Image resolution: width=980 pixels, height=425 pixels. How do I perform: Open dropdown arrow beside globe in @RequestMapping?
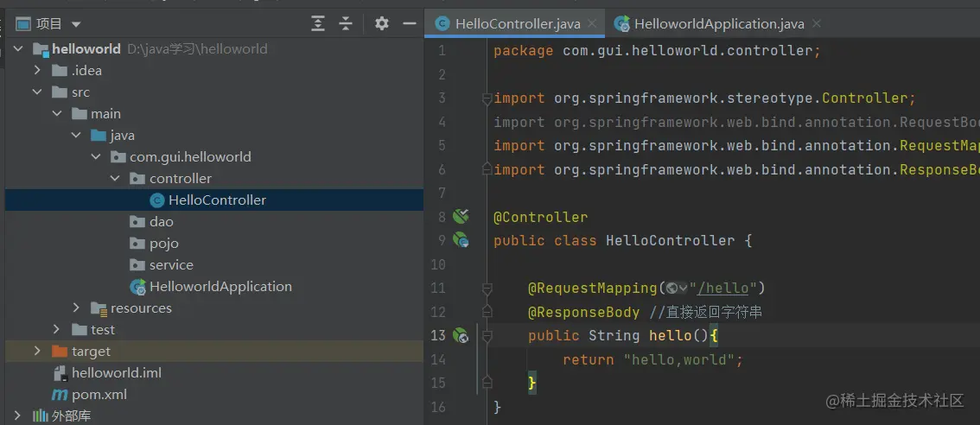pyautogui.click(x=683, y=289)
